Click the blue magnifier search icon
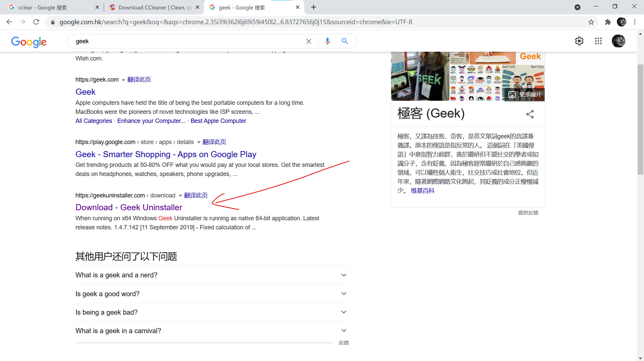644x361 pixels. tap(345, 41)
